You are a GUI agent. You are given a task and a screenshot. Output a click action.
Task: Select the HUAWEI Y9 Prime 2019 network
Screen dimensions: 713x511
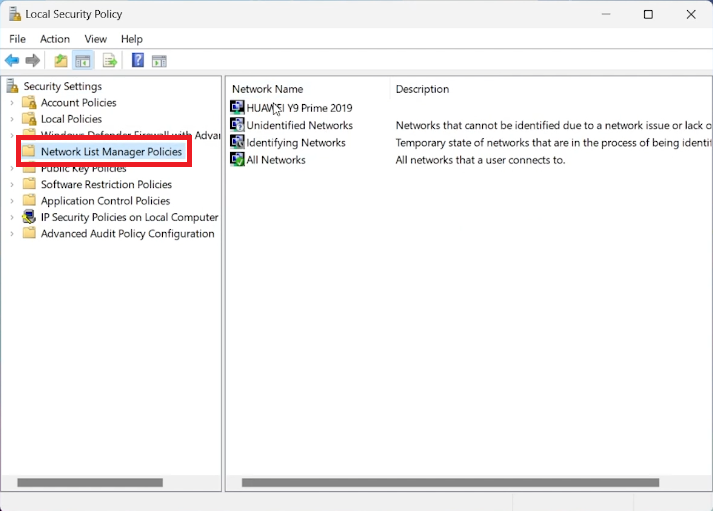(x=298, y=108)
